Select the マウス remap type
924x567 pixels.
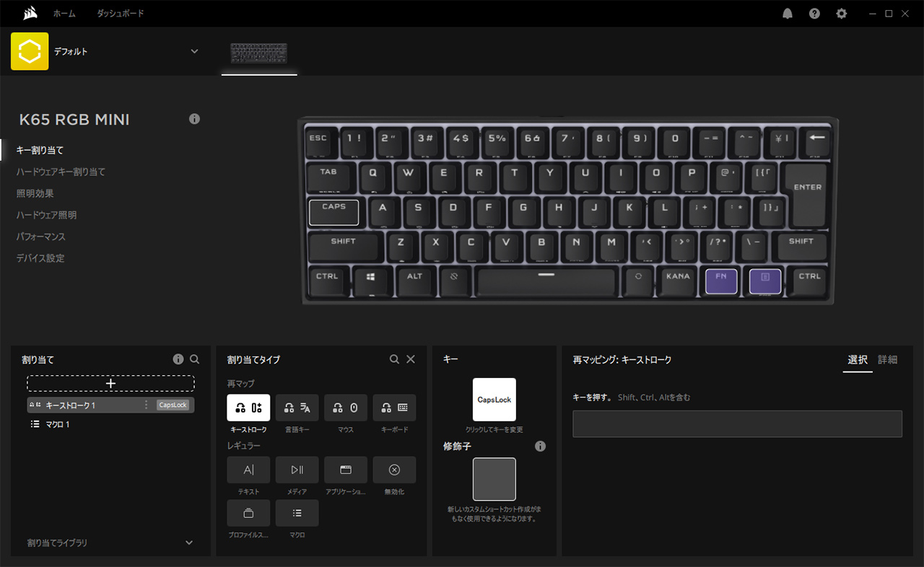tap(346, 408)
